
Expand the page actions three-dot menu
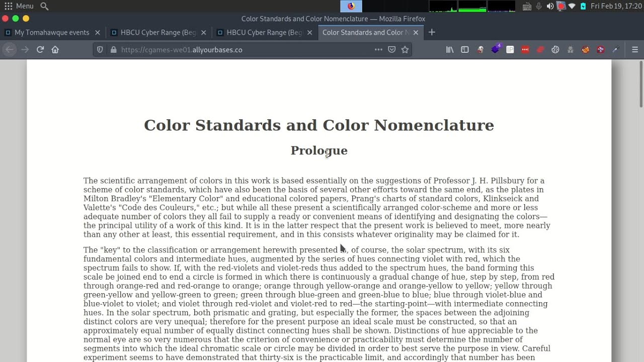coord(378,50)
